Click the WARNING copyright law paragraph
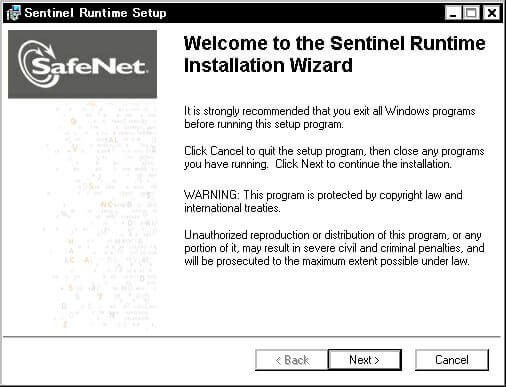This screenshot has width=506, height=387. tap(323, 201)
